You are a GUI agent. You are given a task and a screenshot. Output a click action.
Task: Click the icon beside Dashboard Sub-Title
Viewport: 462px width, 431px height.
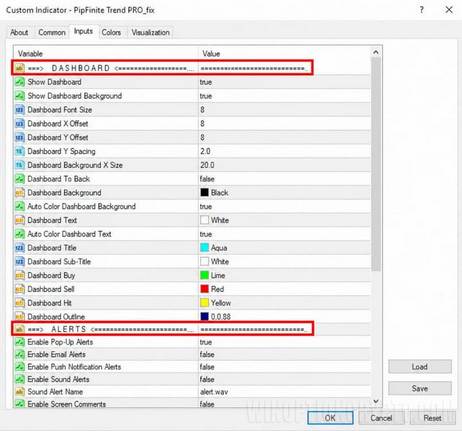pyautogui.click(x=20, y=262)
